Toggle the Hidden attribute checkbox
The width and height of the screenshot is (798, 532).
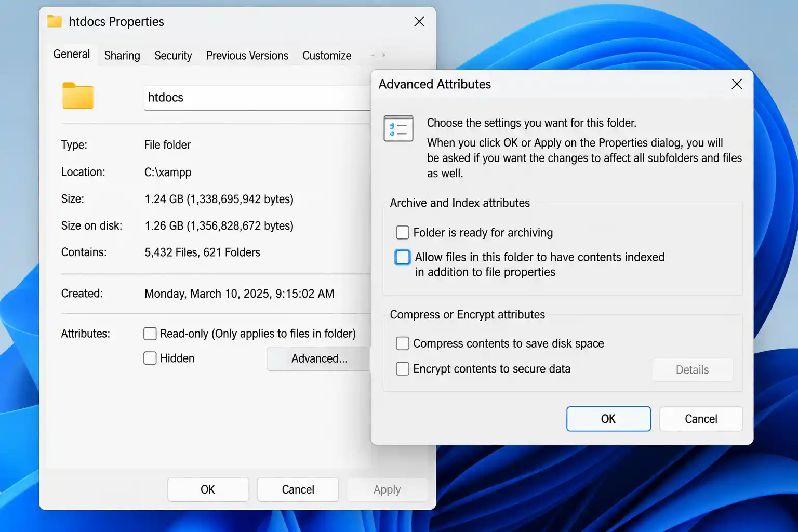[x=150, y=358]
